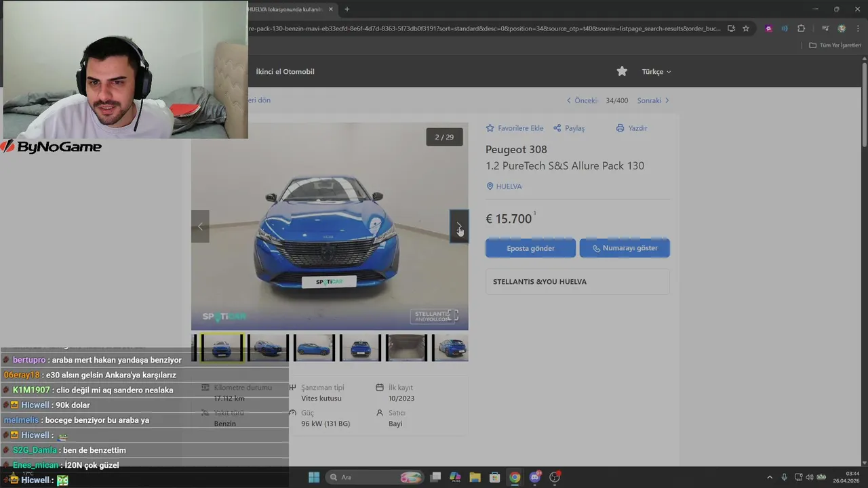Open the OBS Studio taskbar icon

click(x=555, y=477)
